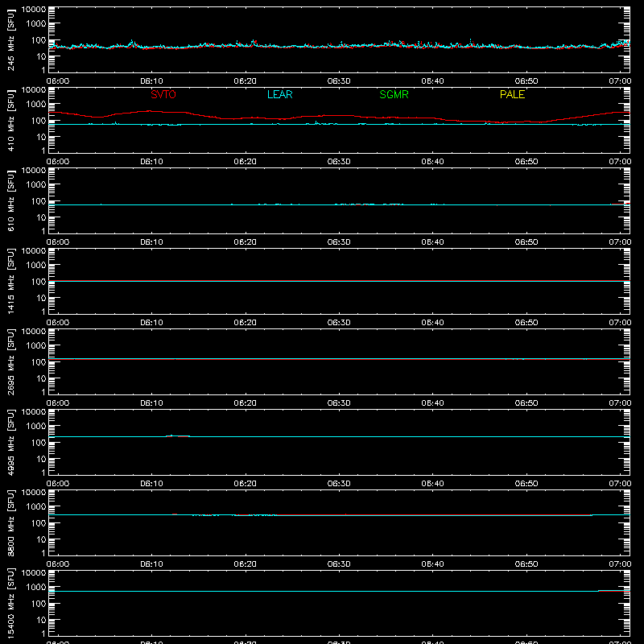Image resolution: width=644 pixels, height=644 pixels.
Task: Click the cyan LEAR station legend label
Action: point(279,94)
